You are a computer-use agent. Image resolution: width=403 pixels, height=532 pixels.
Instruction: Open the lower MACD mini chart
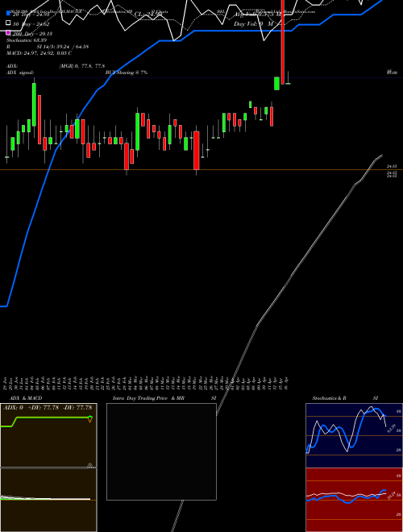(48, 500)
